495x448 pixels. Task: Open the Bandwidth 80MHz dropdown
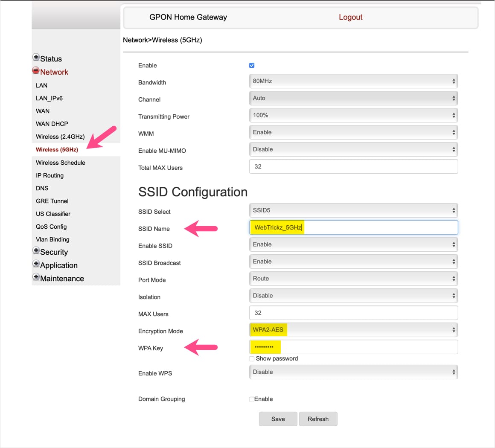tap(353, 81)
